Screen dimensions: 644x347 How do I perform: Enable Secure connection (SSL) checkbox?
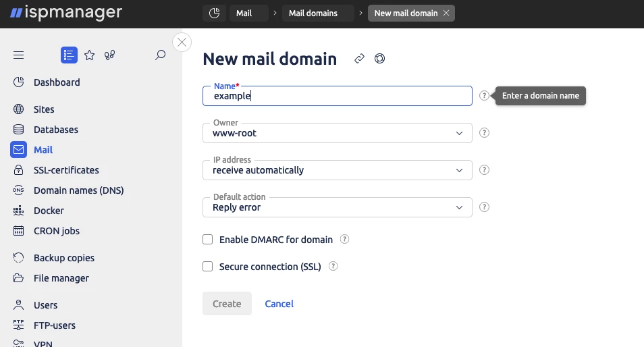coord(207,267)
